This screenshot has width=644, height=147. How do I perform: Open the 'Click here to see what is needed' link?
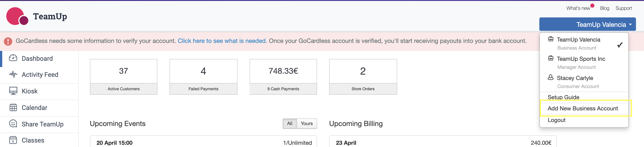222,41
